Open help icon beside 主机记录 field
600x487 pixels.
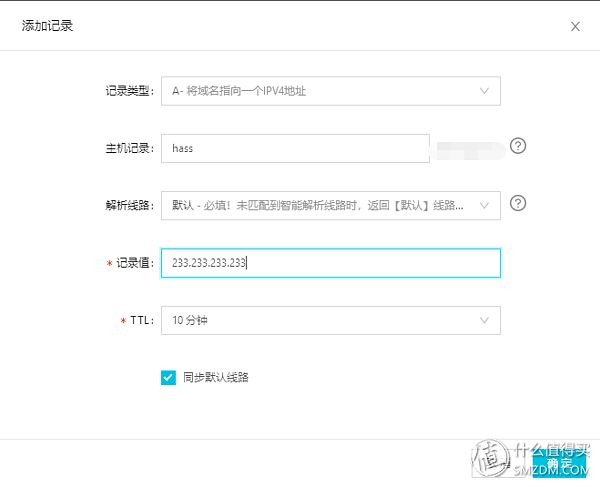(x=518, y=146)
